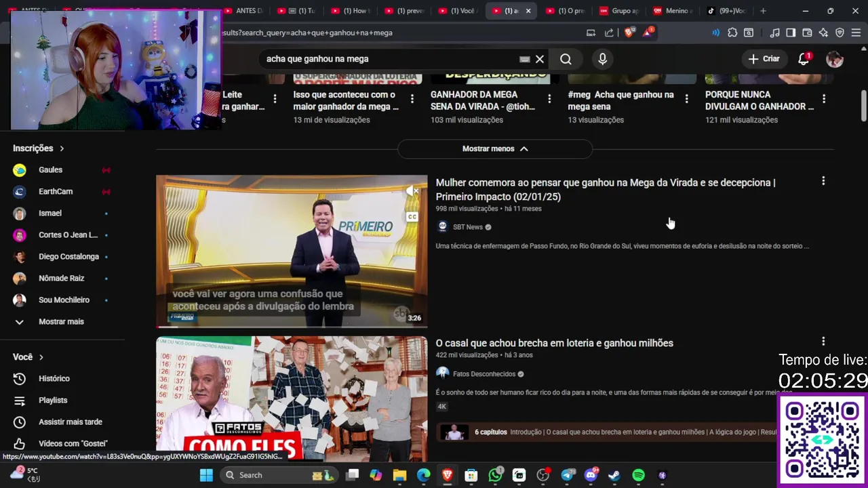
Task: Open WhatsApp from the taskbar
Action: coord(496,475)
